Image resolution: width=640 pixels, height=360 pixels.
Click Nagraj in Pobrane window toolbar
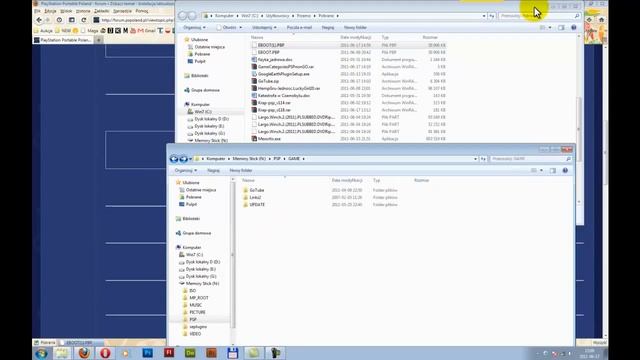click(x=328, y=27)
